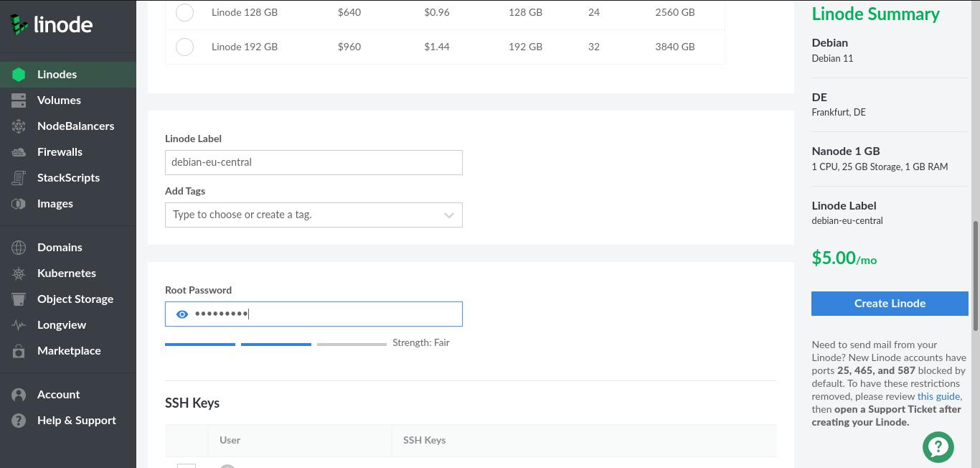The height and width of the screenshot is (468, 980).
Task: Click the Linode logo
Action: click(x=51, y=24)
